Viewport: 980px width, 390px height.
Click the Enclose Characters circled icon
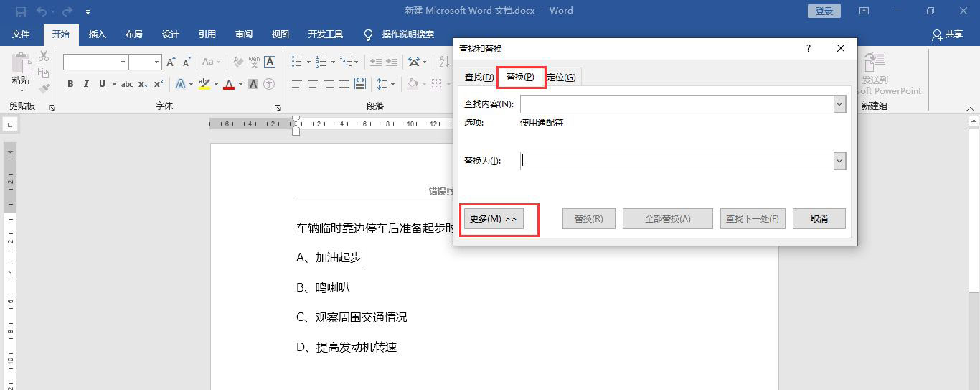269,84
